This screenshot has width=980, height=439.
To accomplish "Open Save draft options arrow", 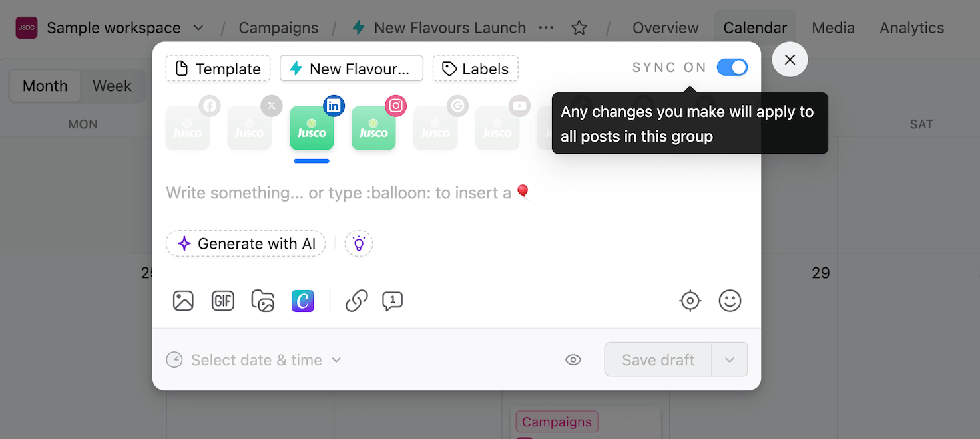I will (x=730, y=360).
